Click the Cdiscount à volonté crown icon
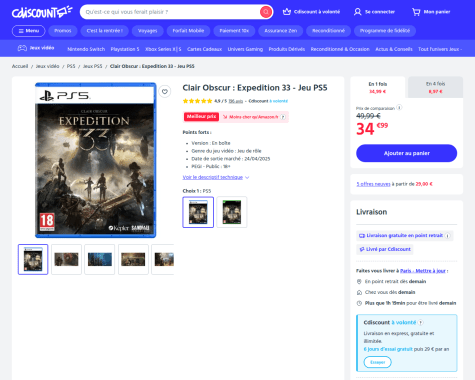 tap(287, 12)
